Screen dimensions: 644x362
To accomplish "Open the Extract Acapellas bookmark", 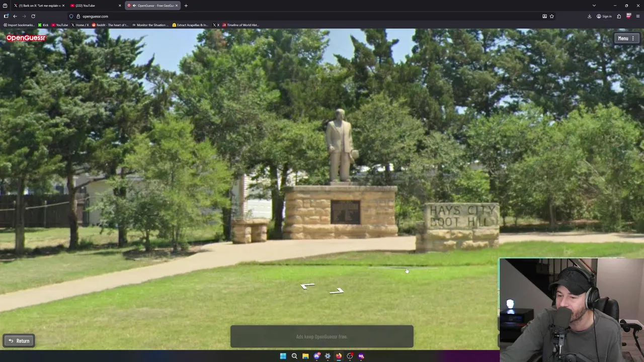I will (x=190, y=25).
